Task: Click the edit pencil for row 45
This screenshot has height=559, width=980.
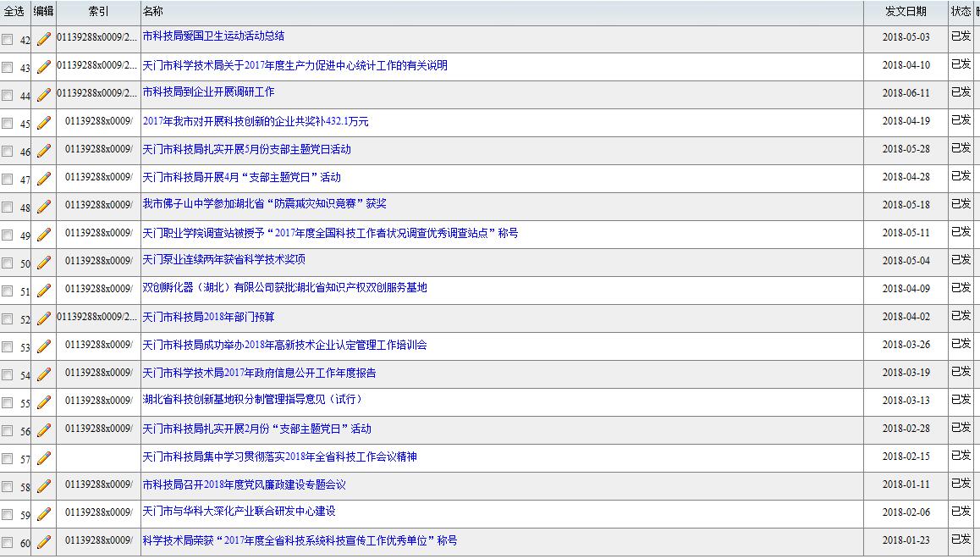Action: pos(44,123)
